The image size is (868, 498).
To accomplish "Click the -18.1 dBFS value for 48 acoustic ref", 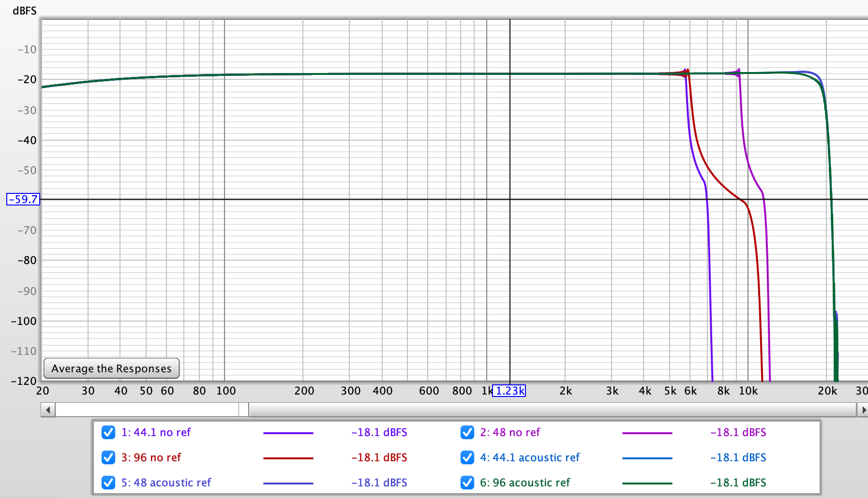I will click(379, 483).
